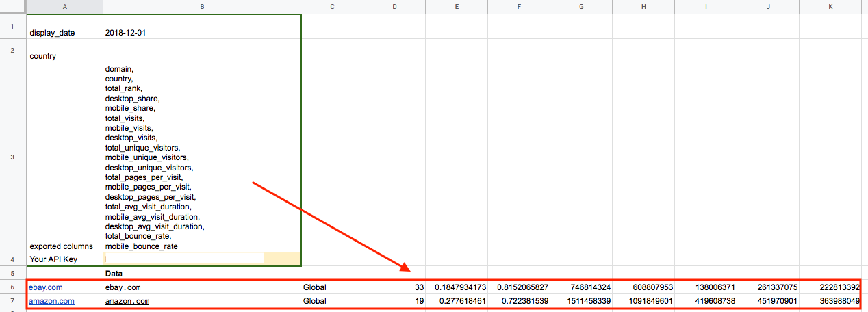The height and width of the screenshot is (312, 868).
Task: Select column H header
Action: [x=643, y=7]
